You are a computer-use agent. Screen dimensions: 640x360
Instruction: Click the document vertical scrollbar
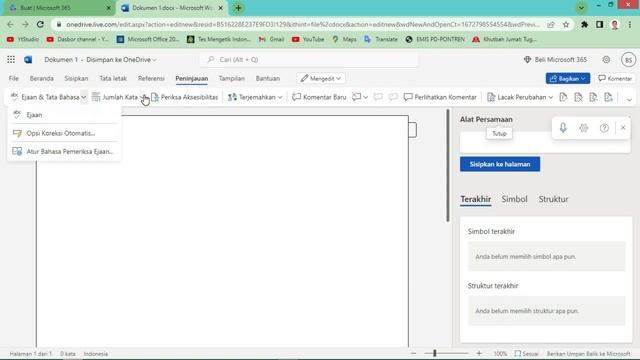(448, 166)
